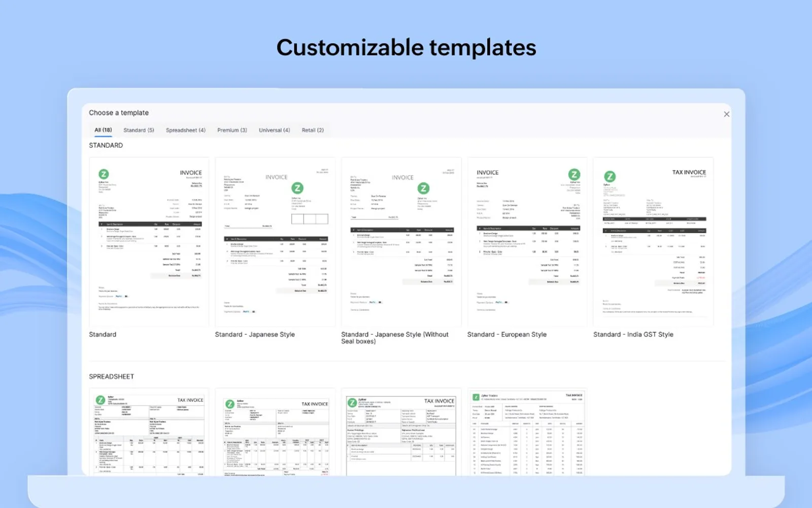
Task: Click the 'Choose a template' title
Action: [119, 113]
